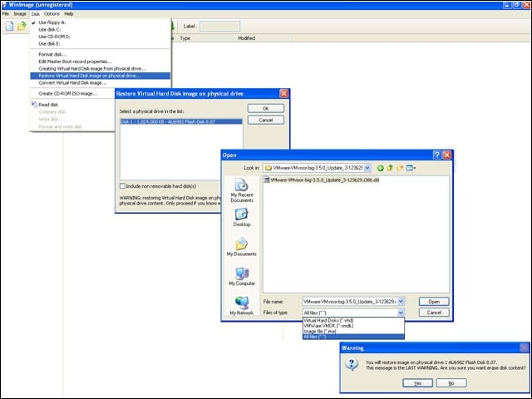Expand the File name dropdown arrow
Viewport: 532px width, 399px height.
click(401, 301)
